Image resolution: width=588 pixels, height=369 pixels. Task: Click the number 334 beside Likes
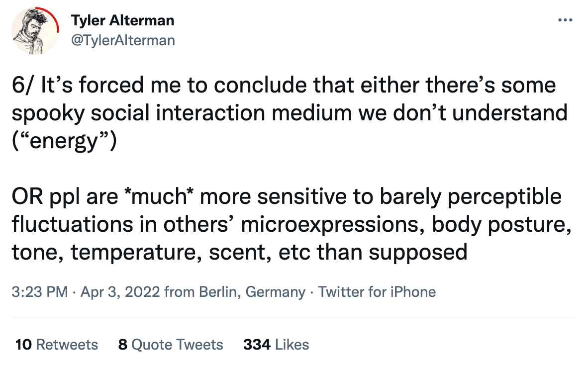tap(257, 344)
